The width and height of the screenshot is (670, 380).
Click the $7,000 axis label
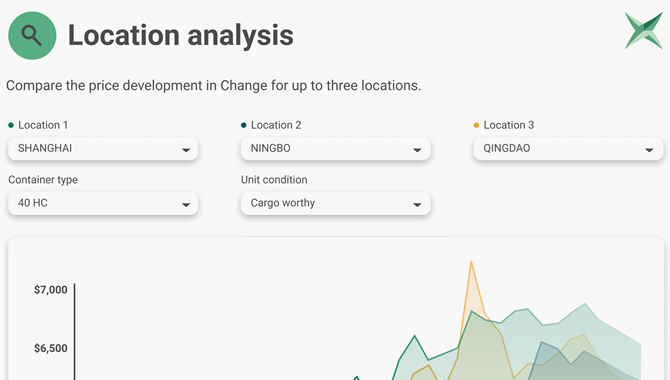click(51, 290)
